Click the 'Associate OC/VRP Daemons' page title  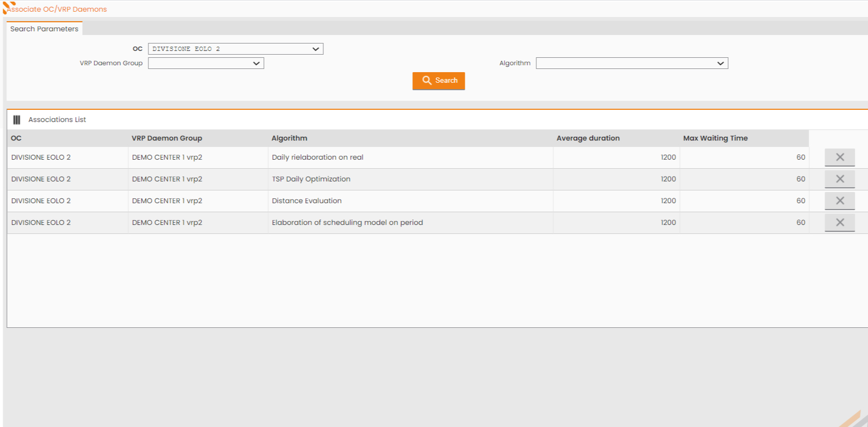pos(57,9)
